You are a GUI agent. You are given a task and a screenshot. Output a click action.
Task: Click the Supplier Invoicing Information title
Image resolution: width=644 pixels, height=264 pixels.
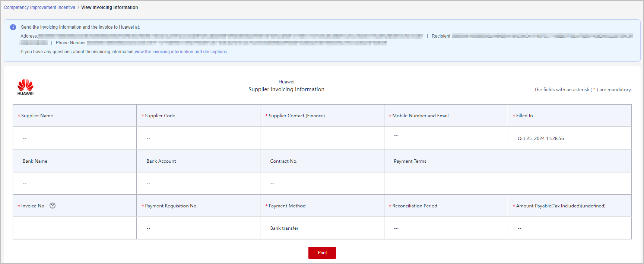click(286, 89)
